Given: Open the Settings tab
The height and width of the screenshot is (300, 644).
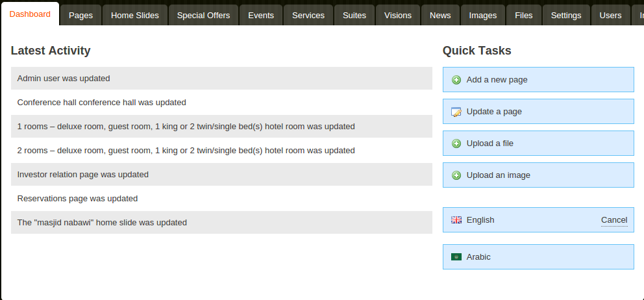Looking at the screenshot, I should point(566,16).
